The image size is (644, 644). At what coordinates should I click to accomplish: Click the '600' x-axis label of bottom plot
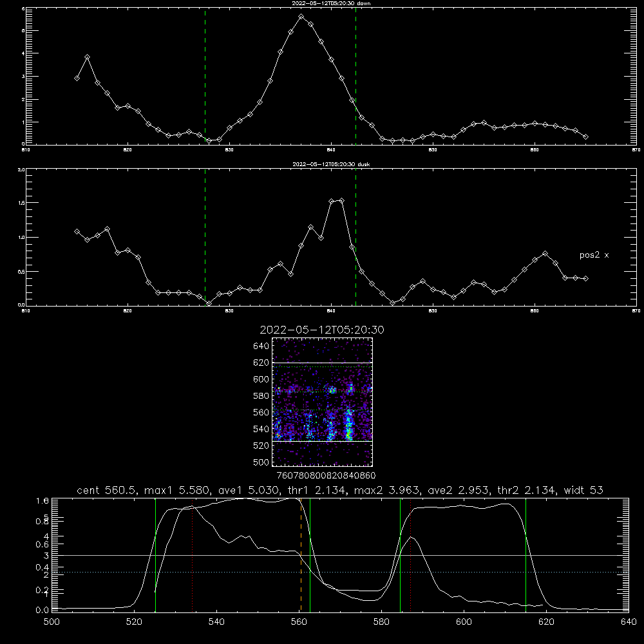click(464, 622)
